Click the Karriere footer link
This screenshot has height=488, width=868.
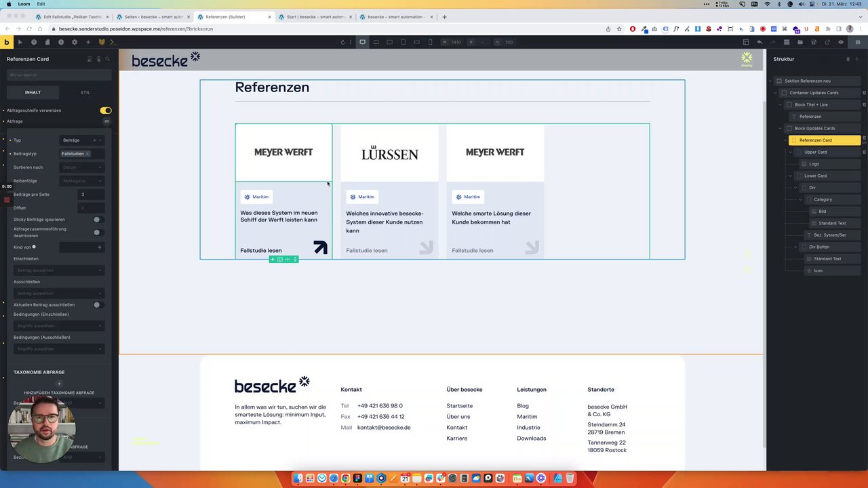(457, 439)
